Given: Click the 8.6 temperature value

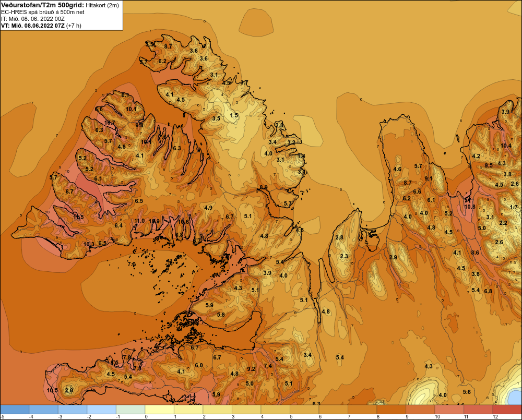Looking at the screenshot, I should point(475,253).
